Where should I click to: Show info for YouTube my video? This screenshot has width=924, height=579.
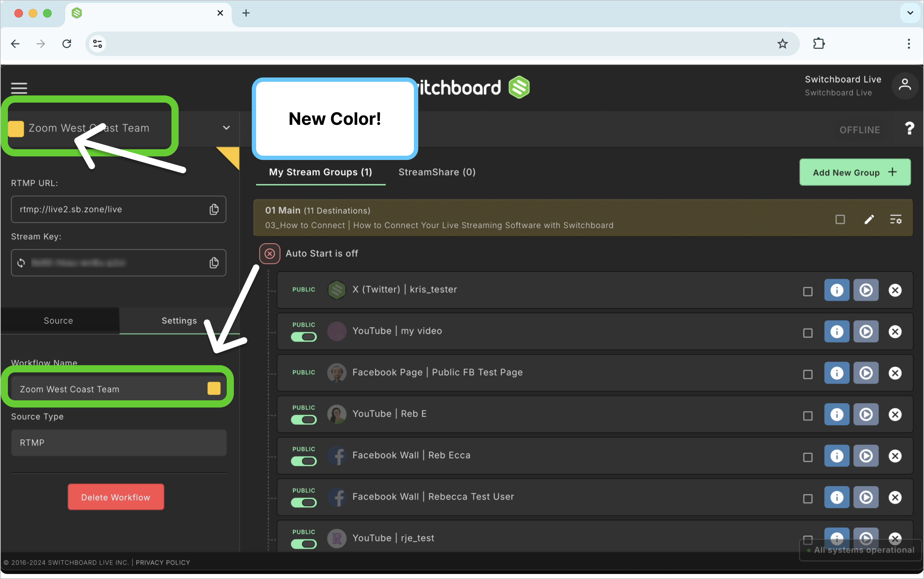pos(837,331)
